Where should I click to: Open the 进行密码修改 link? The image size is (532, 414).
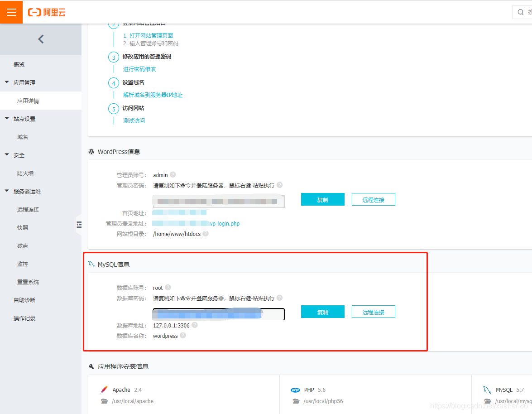coord(139,69)
